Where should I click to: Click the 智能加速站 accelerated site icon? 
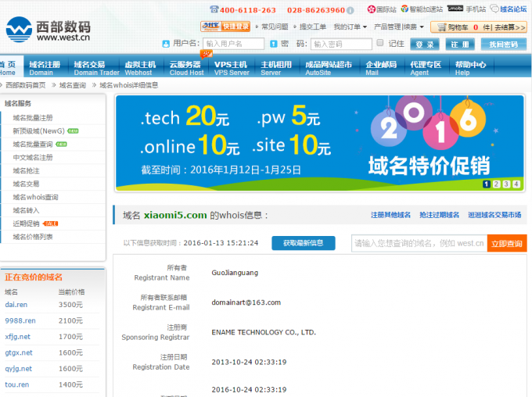coord(404,10)
